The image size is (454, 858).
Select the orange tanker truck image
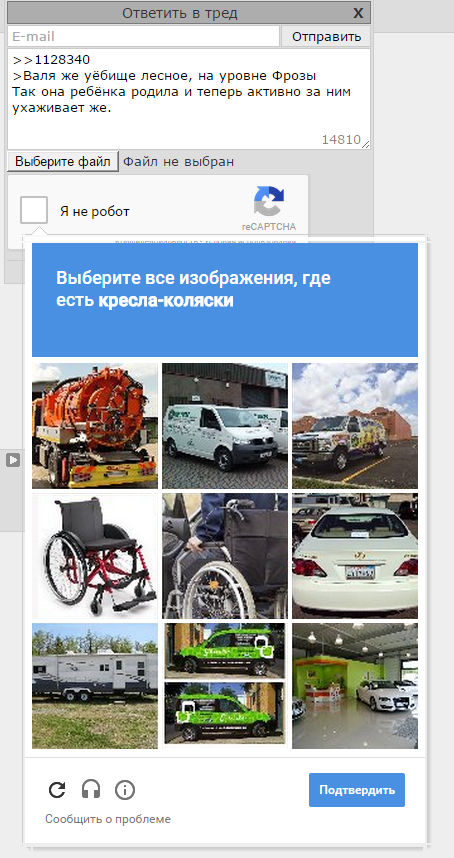[95, 426]
